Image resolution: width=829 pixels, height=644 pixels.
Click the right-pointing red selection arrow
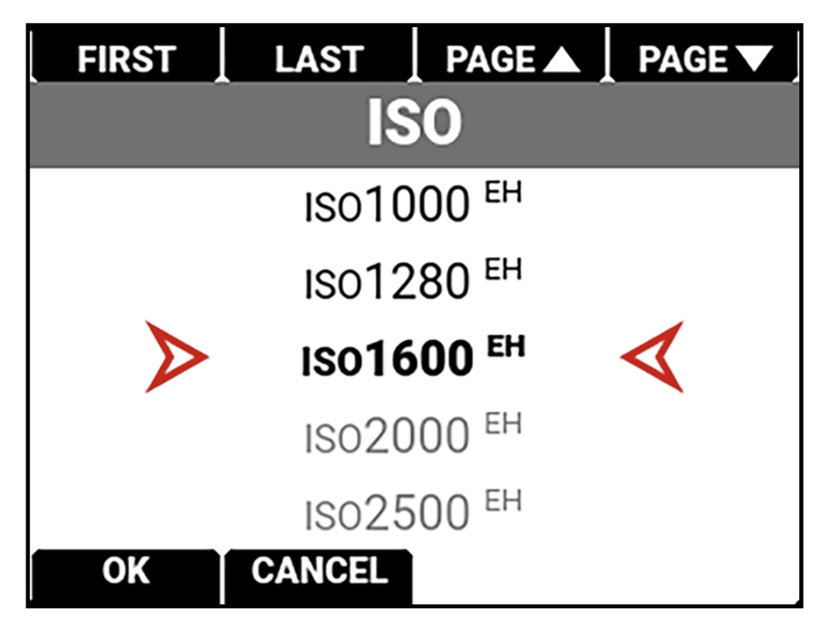point(176,357)
